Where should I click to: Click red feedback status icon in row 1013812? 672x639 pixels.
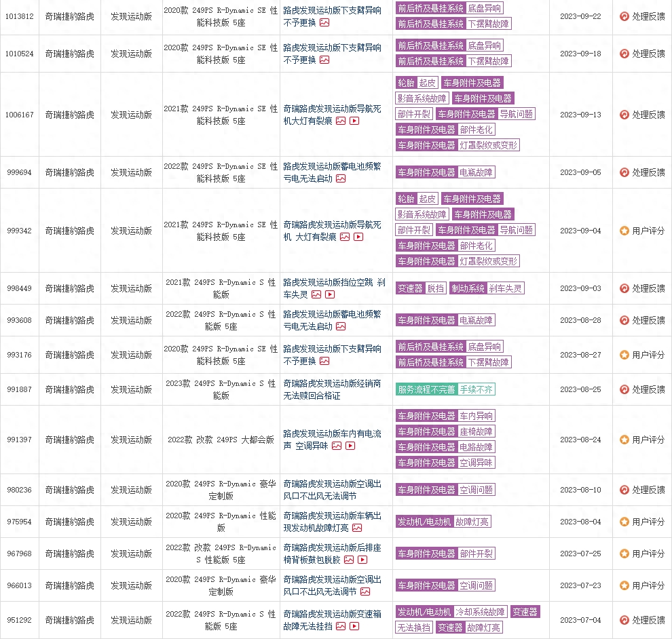point(624,16)
